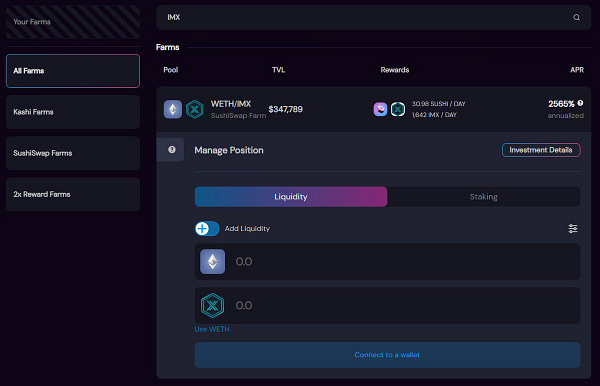Viewport: 600px width, 386px height.
Task: Click the 1,642 IMX / DAY reward text
Action: 434,115
